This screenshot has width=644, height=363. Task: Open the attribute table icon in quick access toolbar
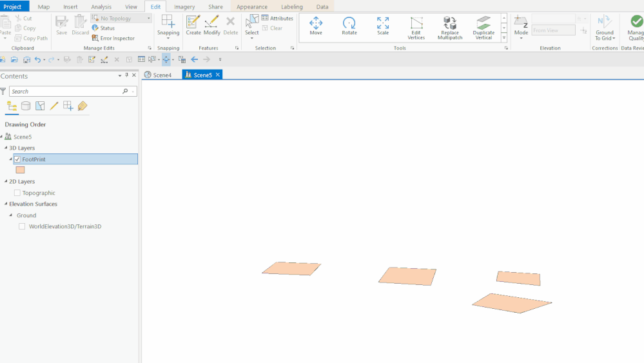(141, 59)
